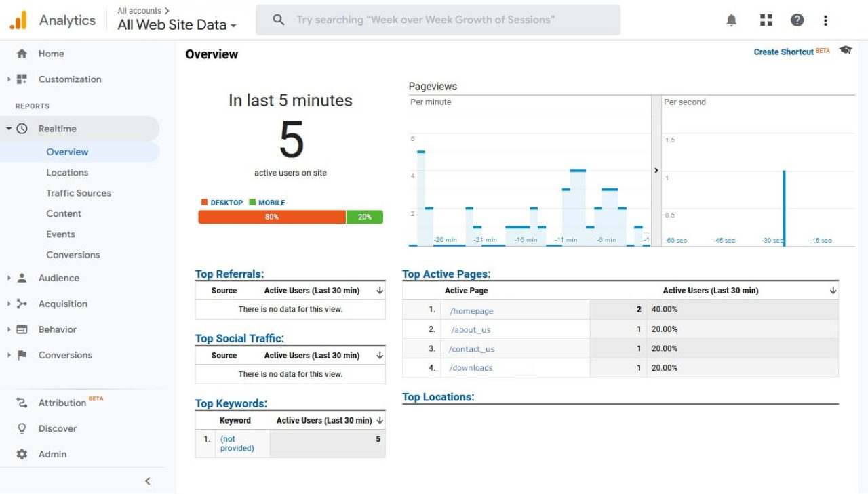Open the notifications bell
Screen dimensions: 868x494
tap(731, 20)
